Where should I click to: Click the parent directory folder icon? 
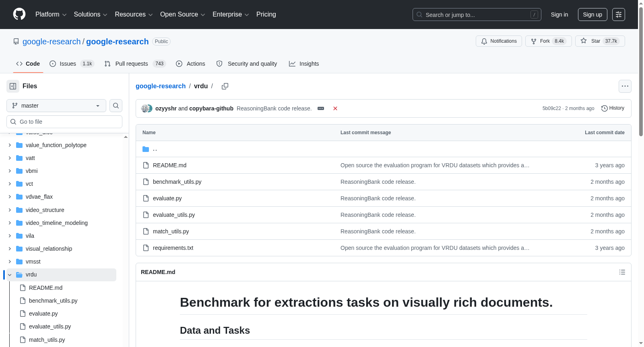(146, 149)
